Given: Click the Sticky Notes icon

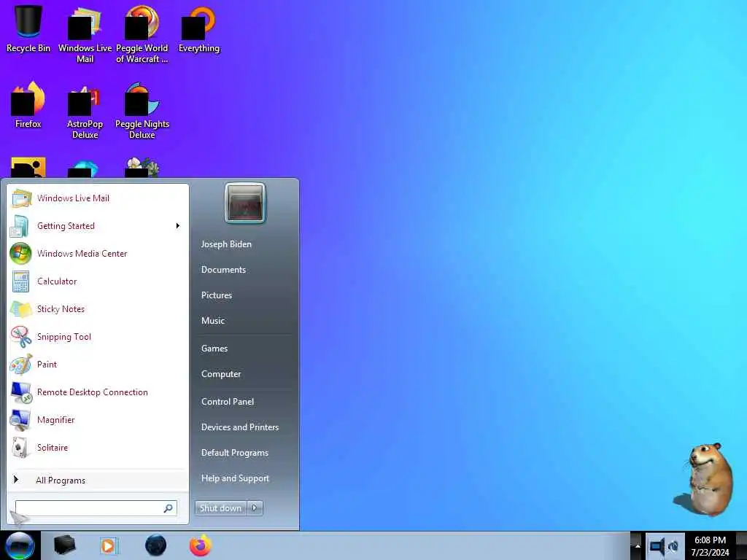Looking at the screenshot, I should tap(21, 309).
